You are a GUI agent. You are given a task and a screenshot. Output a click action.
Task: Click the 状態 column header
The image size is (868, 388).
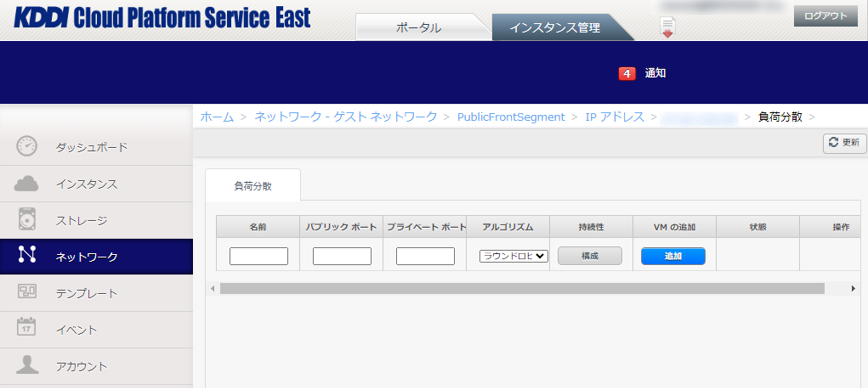(x=758, y=227)
